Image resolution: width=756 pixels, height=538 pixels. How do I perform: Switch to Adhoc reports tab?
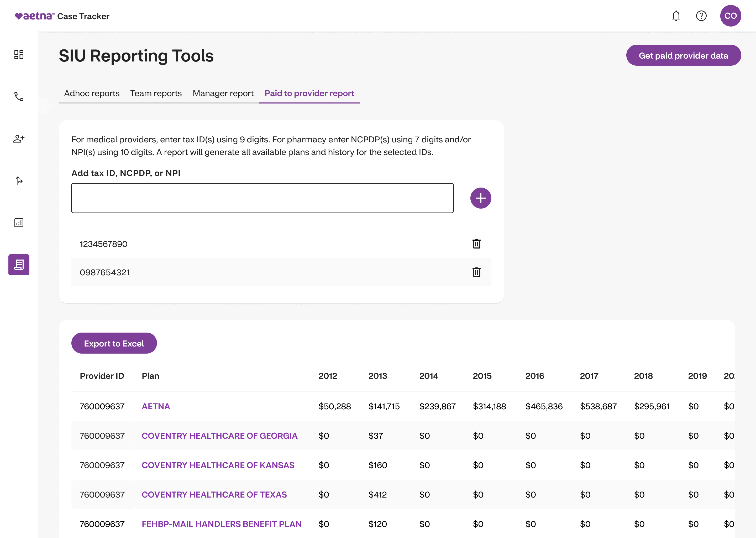(92, 94)
